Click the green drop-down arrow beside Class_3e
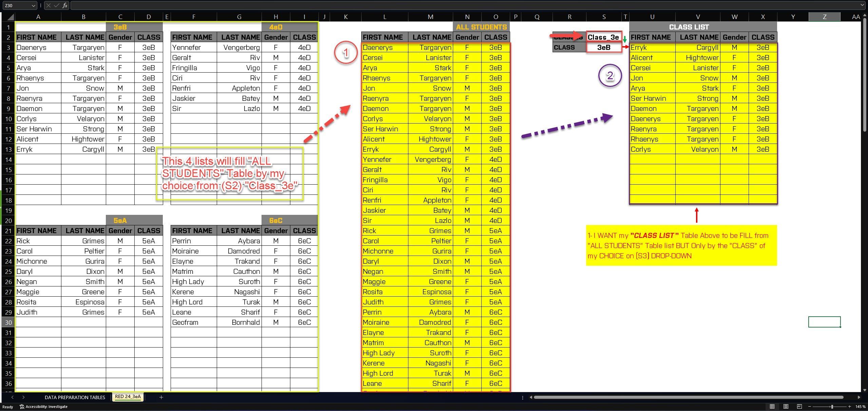Viewport: 868px width, 411px height. (625, 40)
